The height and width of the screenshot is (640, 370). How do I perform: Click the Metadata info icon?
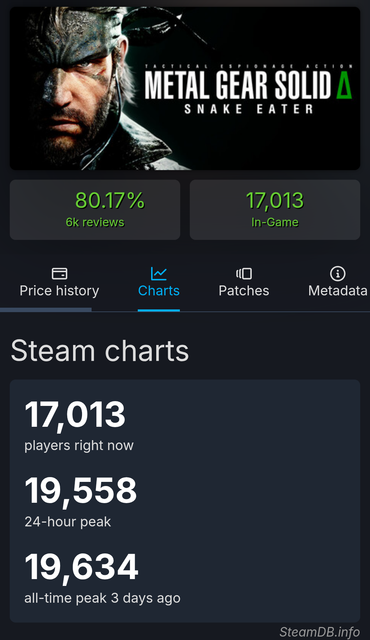click(x=337, y=273)
